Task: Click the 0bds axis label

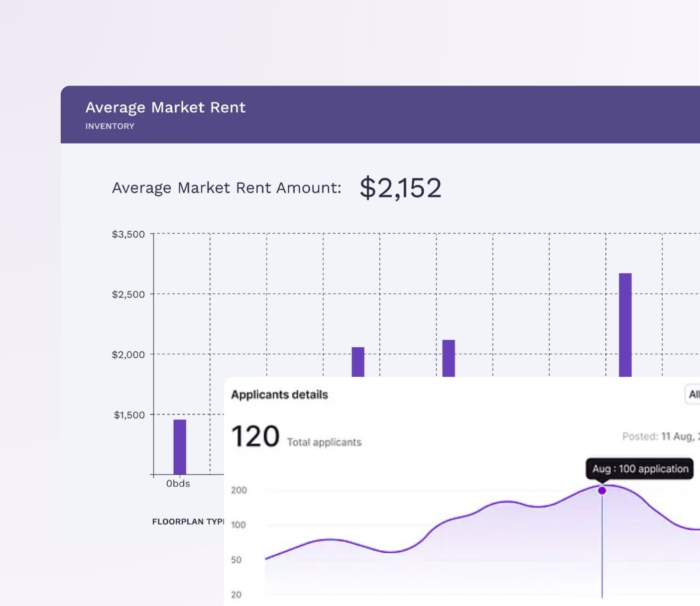Action: tap(178, 484)
